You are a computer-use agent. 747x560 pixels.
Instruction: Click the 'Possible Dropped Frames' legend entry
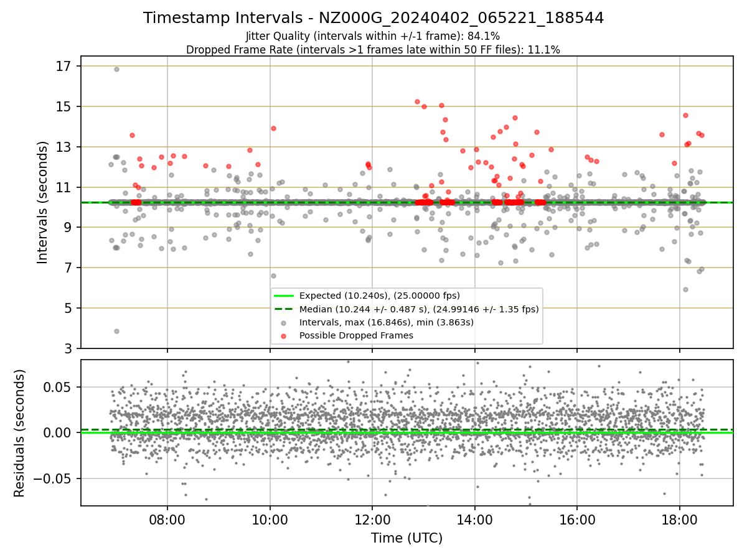(x=356, y=335)
